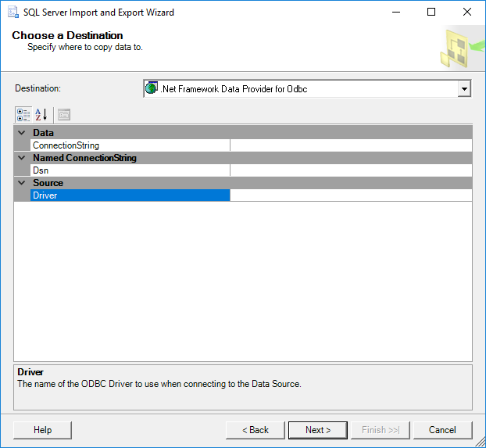Click the Help button
The image size is (486, 448).
pos(42,430)
